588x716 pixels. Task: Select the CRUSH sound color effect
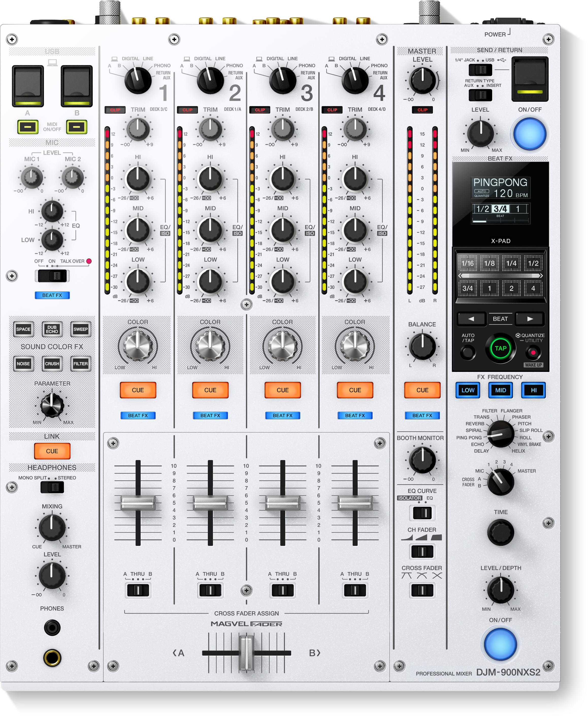(x=52, y=364)
